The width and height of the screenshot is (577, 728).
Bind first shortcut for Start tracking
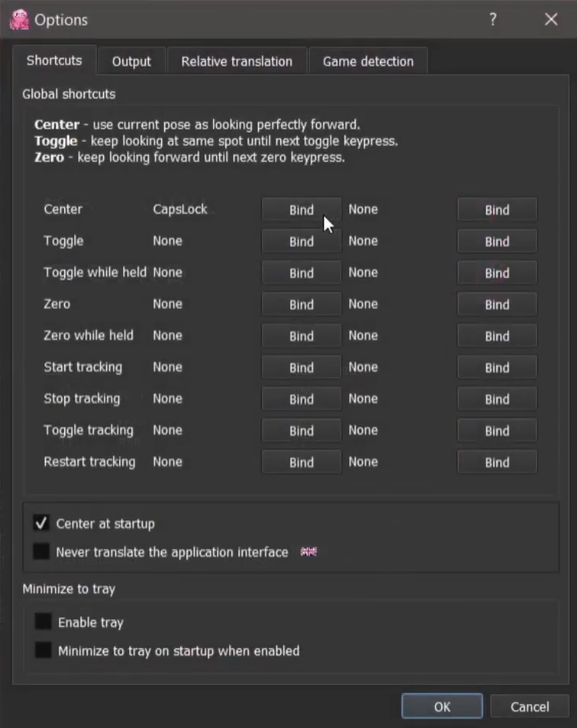[301, 367]
